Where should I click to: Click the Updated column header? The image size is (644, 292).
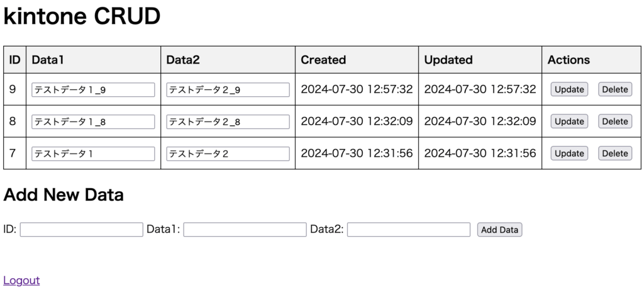(x=448, y=60)
